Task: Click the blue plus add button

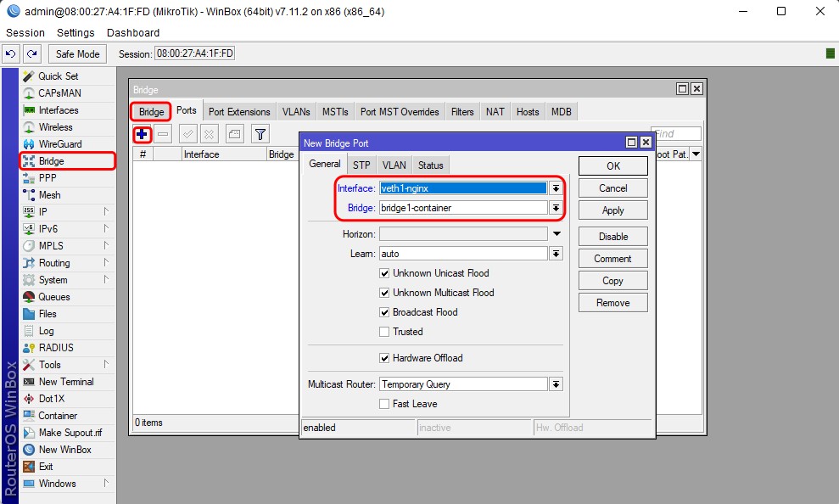Action: [142, 134]
